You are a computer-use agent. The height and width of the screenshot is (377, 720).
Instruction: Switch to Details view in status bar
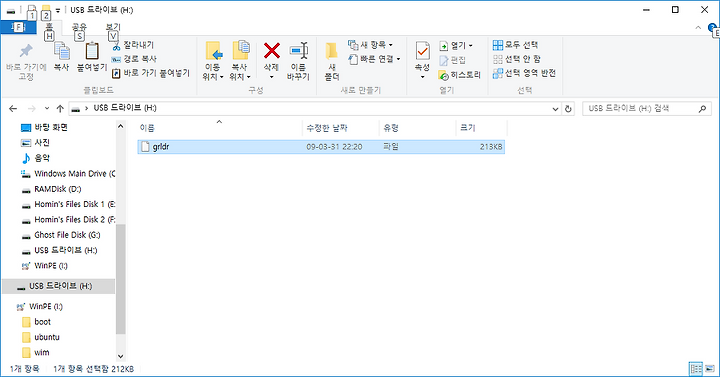[x=696, y=369]
